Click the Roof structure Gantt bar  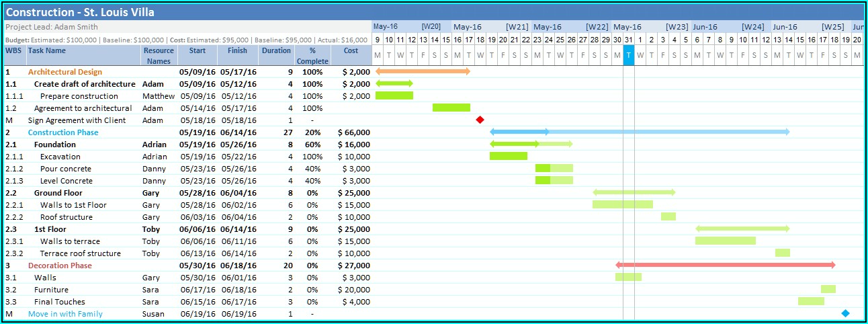[x=668, y=216]
